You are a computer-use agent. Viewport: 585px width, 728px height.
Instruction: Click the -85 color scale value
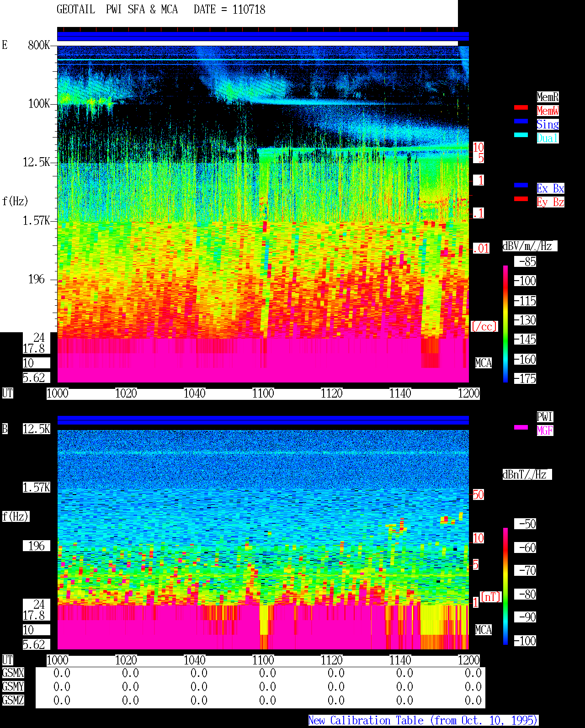pyautogui.click(x=525, y=261)
